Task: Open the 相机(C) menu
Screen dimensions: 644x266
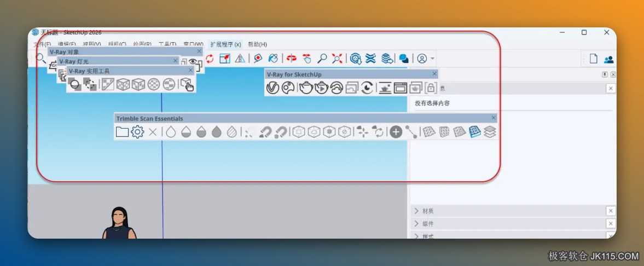Action: (x=117, y=44)
